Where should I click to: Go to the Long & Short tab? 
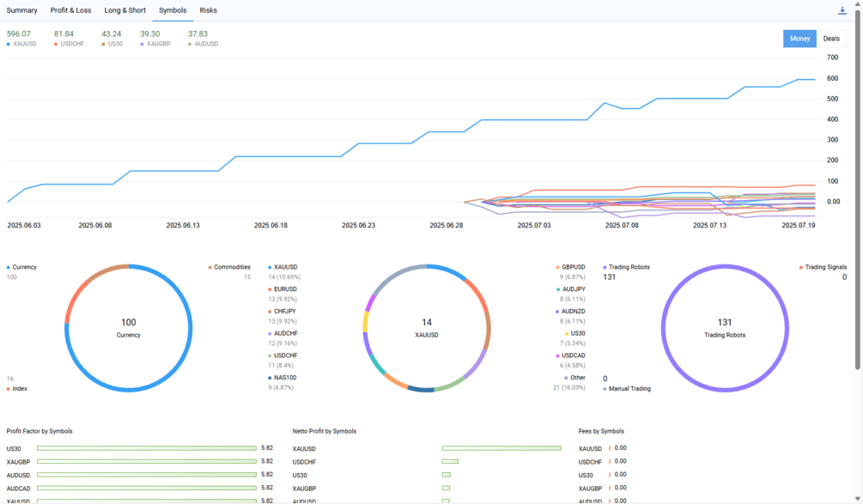point(125,10)
